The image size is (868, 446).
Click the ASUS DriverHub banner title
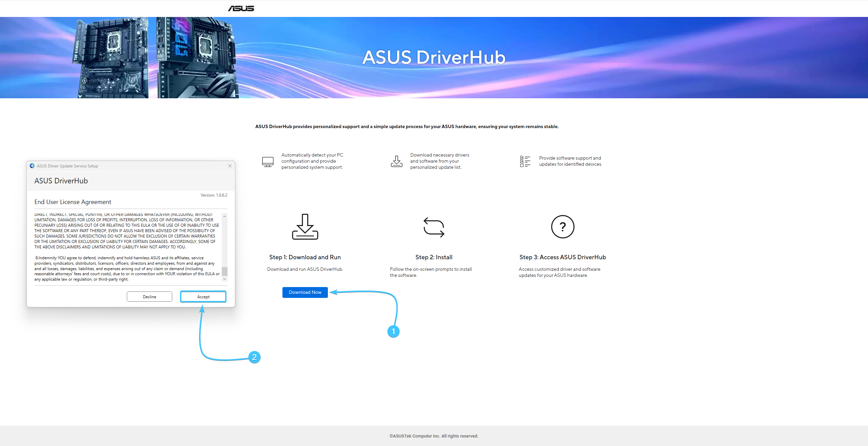pos(434,57)
